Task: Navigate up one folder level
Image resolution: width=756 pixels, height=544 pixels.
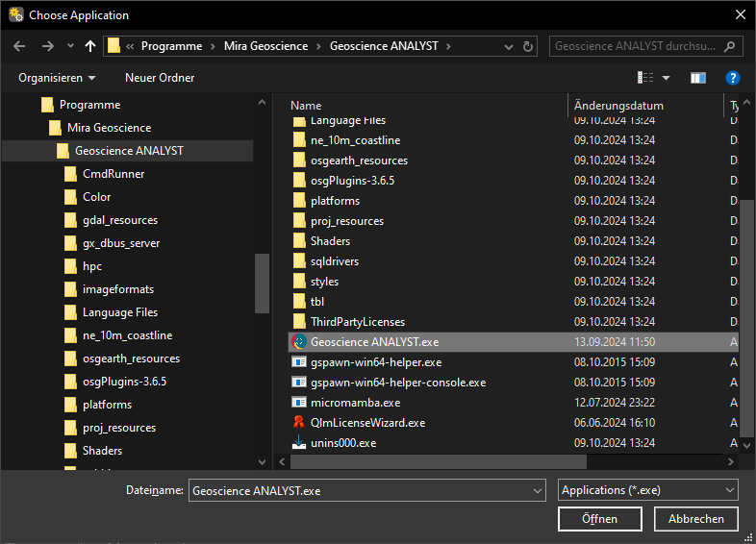Action: pyautogui.click(x=90, y=46)
